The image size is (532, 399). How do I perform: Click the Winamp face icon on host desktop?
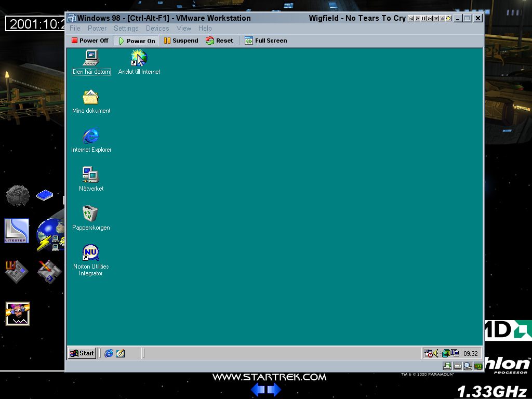18,314
